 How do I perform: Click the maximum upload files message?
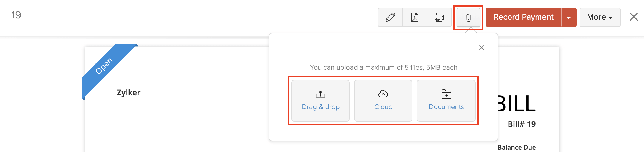point(383,68)
